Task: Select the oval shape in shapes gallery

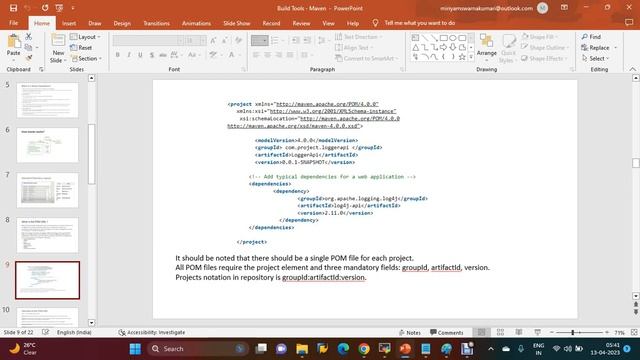Action: (453, 38)
